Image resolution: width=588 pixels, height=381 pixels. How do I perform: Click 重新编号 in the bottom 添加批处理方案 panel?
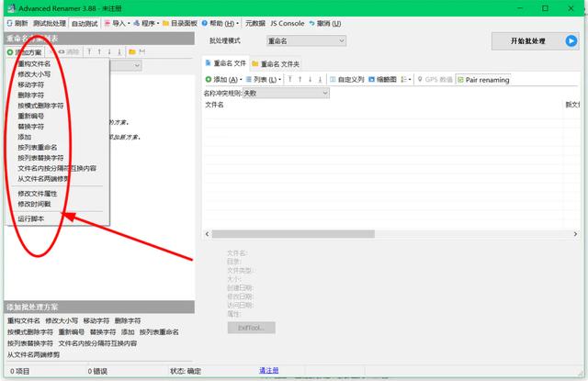click(72, 332)
